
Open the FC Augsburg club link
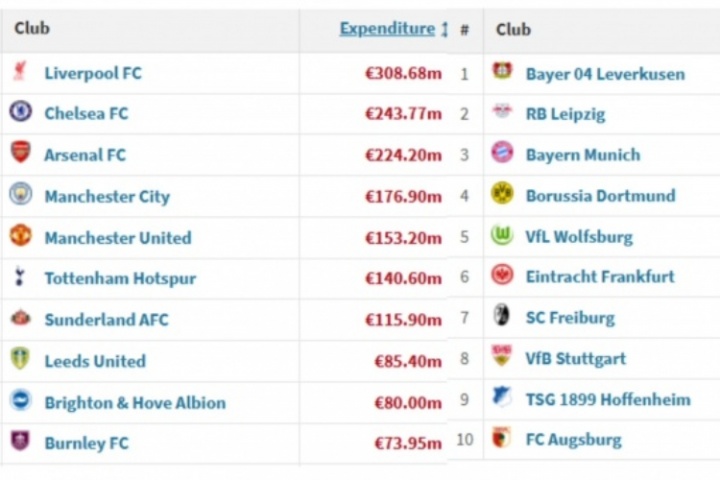[x=573, y=439]
